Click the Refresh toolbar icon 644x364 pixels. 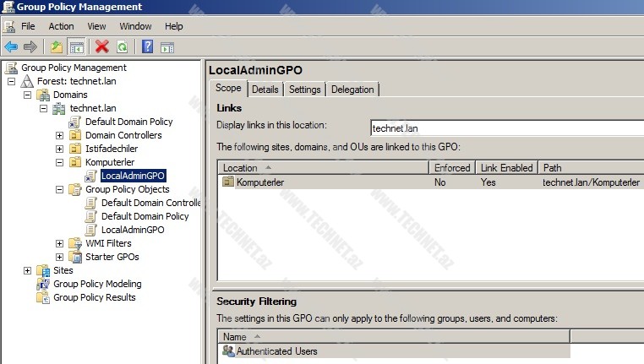(123, 46)
